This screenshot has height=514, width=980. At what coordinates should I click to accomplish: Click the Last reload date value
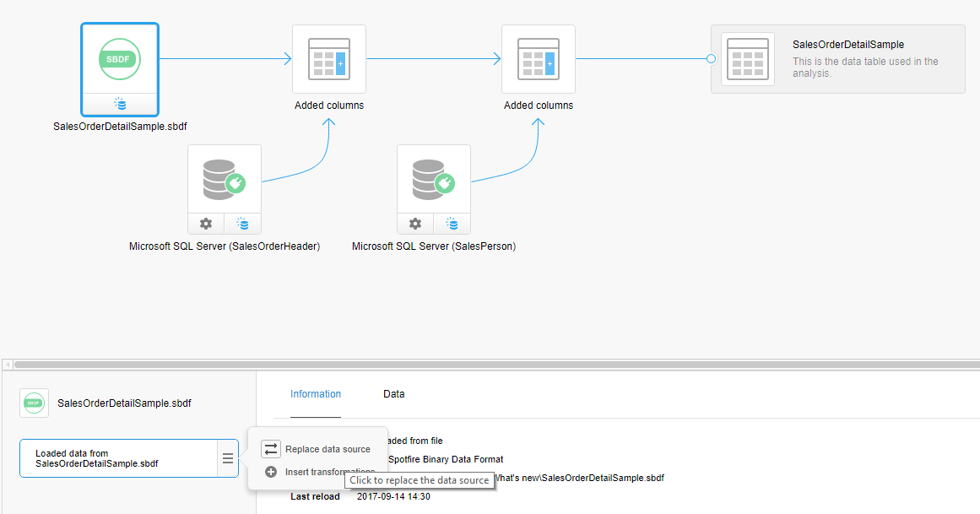[393, 496]
